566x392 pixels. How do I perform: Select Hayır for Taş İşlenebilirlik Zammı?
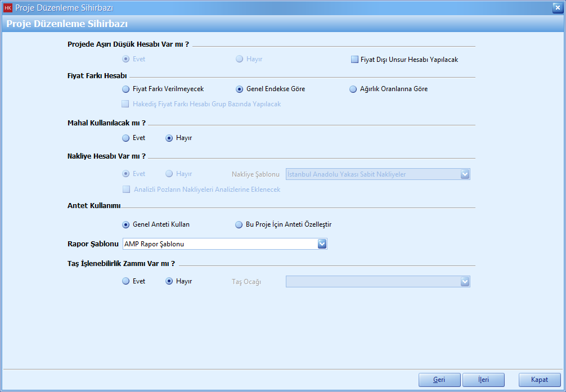169,281
